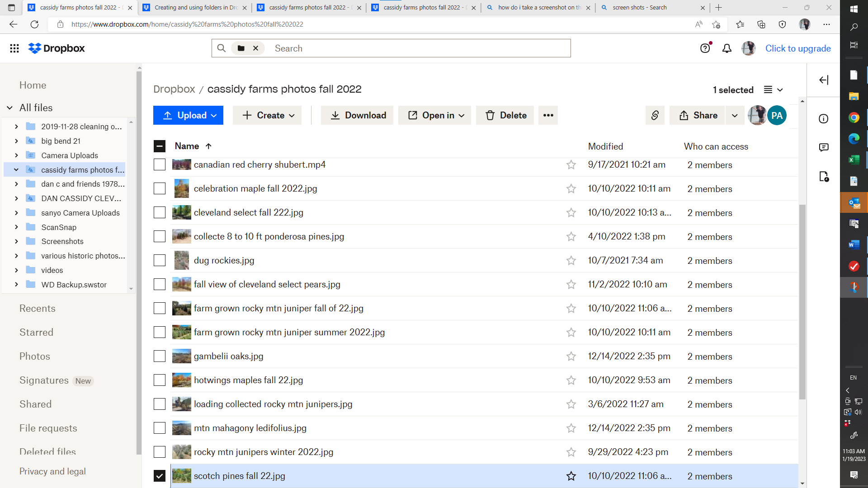Open the Open in dropdown
The width and height of the screenshot is (868, 488).
[x=434, y=115]
